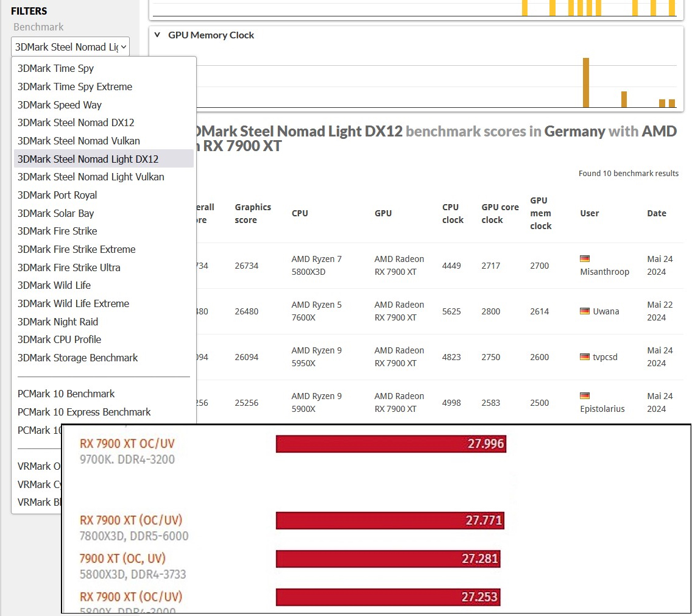Viewport: 692px width, 616px height.
Task: Click the User column header
Action: [x=589, y=213]
